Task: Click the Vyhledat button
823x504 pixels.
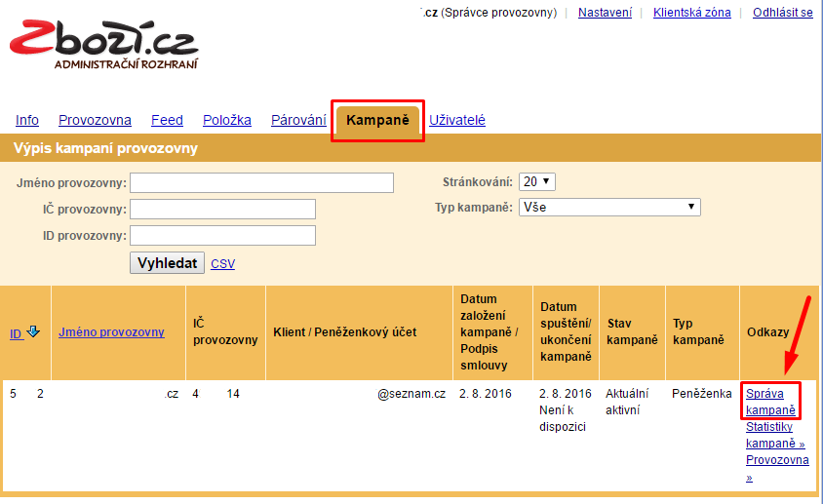Action: (x=167, y=263)
